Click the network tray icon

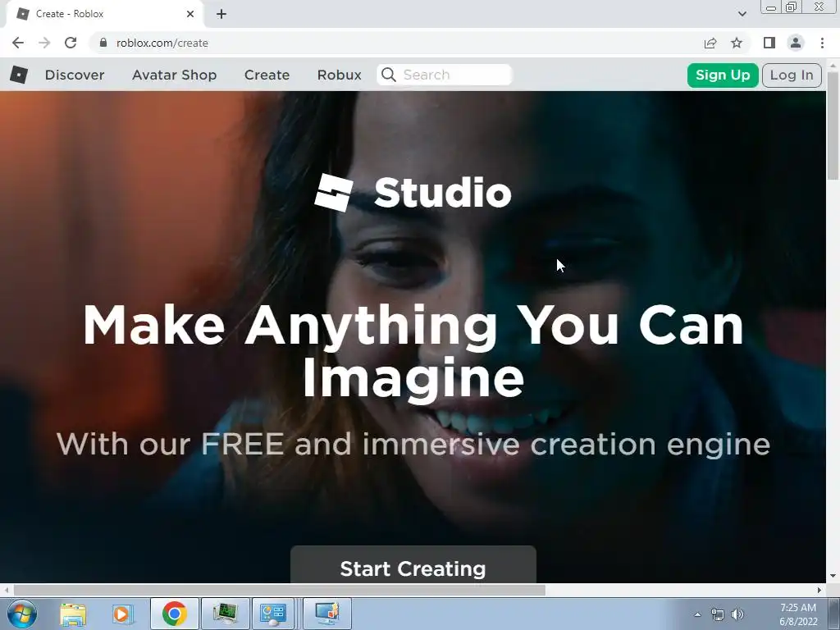tap(717, 614)
